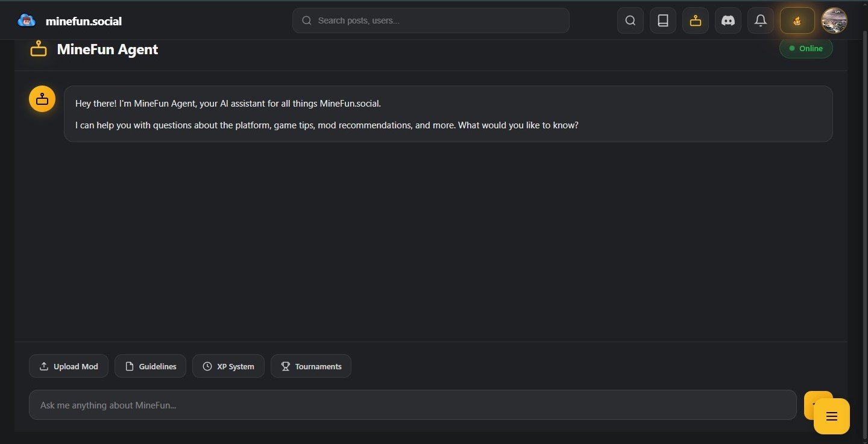Click the agent bot icon in top navigation
The width and height of the screenshot is (868, 444).
click(x=695, y=20)
